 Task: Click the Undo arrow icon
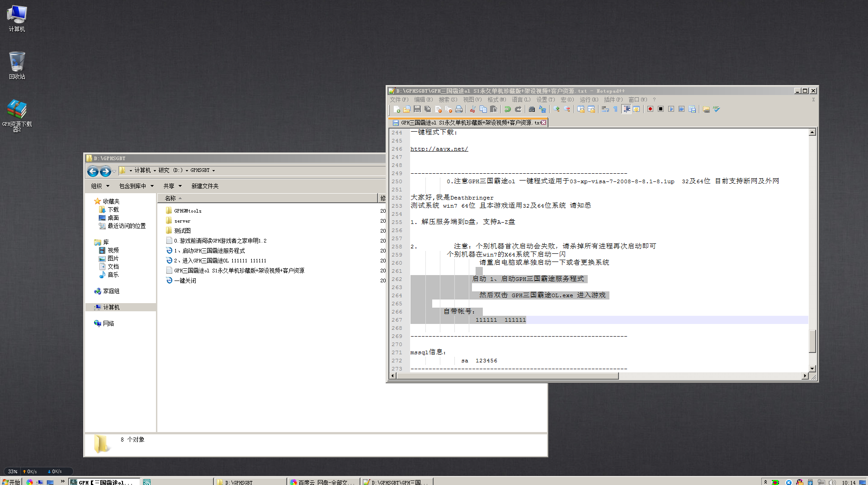[x=508, y=109]
